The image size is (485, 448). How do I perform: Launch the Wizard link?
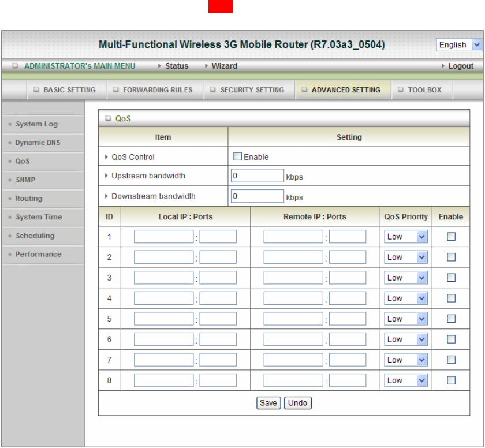click(x=224, y=66)
